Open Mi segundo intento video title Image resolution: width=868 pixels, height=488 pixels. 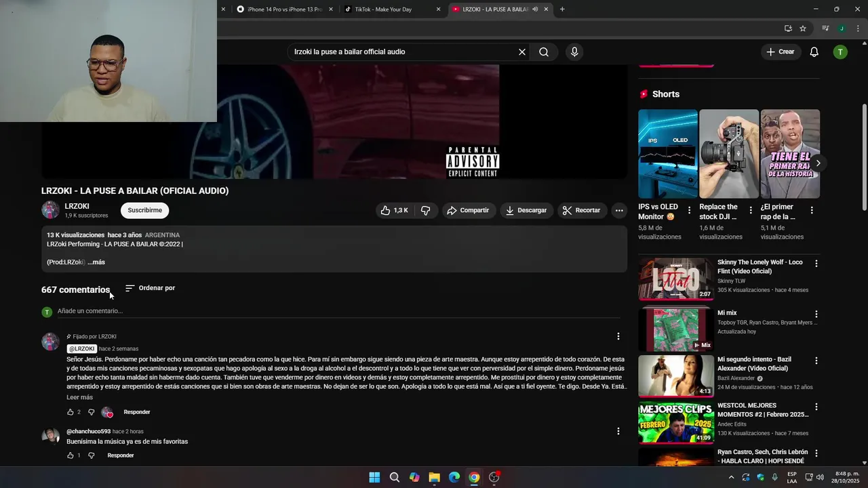coord(754,364)
